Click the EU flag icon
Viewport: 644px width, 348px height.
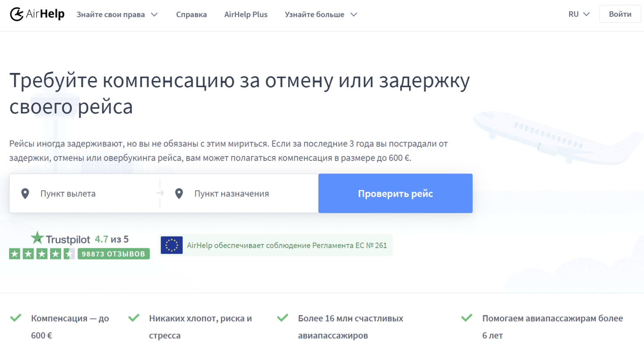[171, 245]
